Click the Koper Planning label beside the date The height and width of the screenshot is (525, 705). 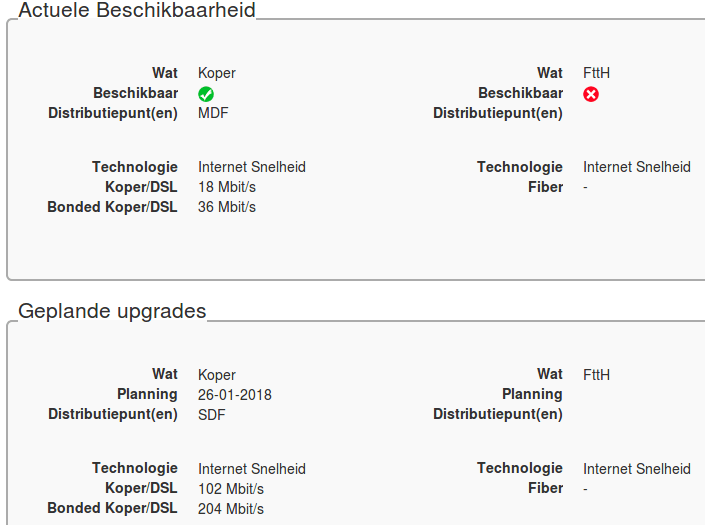147,394
